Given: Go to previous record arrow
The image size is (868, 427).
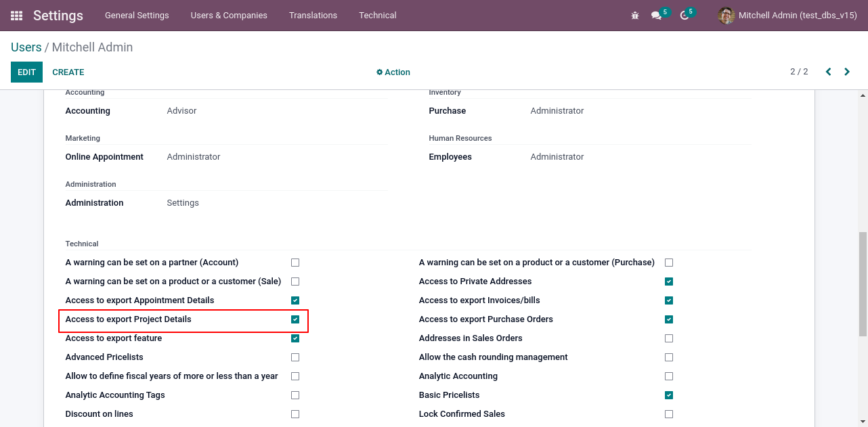Looking at the screenshot, I should click(828, 72).
